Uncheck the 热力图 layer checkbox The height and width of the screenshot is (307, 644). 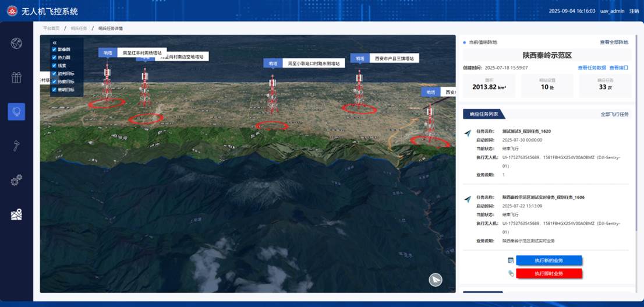coord(54,58)
